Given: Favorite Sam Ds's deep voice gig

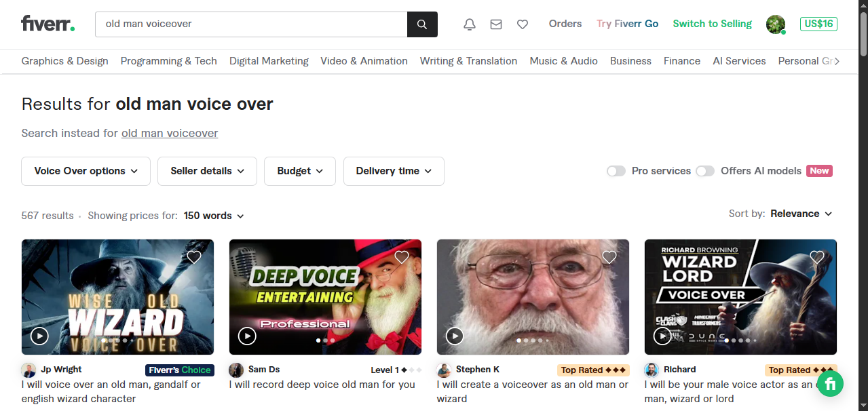Looking at the screenshot, I should tap(401, 257).
